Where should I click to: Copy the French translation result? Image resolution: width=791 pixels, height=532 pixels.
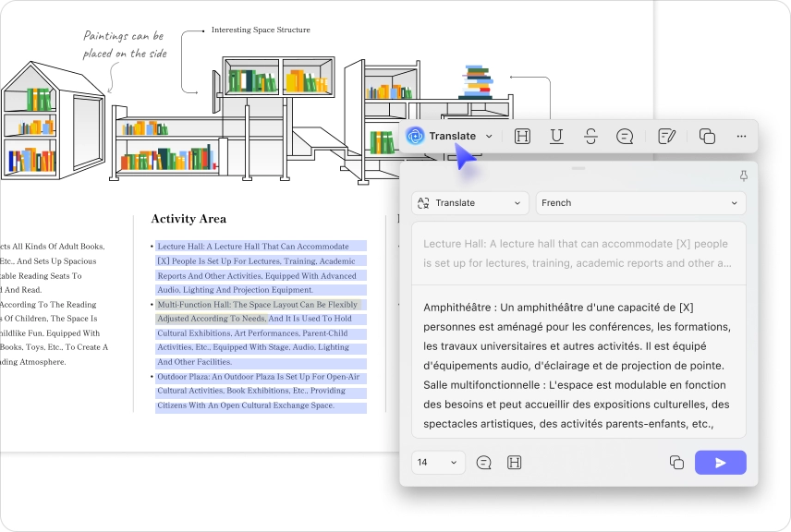click(x=676, y=463)
